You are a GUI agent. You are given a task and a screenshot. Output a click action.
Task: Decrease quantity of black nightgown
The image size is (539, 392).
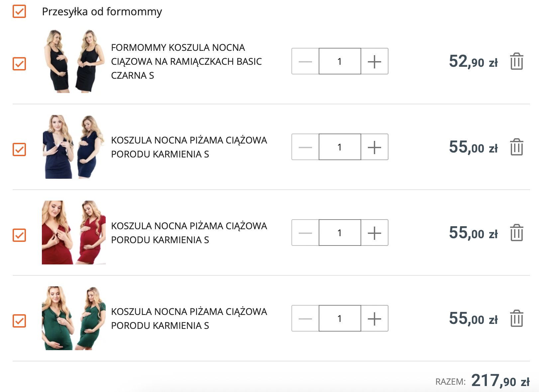305,61
